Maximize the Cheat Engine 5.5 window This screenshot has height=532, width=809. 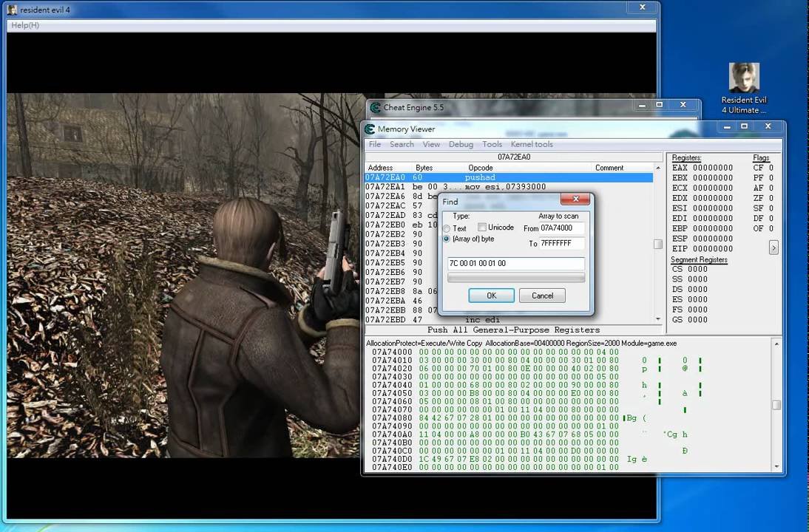pyautogui.click(x=659, y=105)
